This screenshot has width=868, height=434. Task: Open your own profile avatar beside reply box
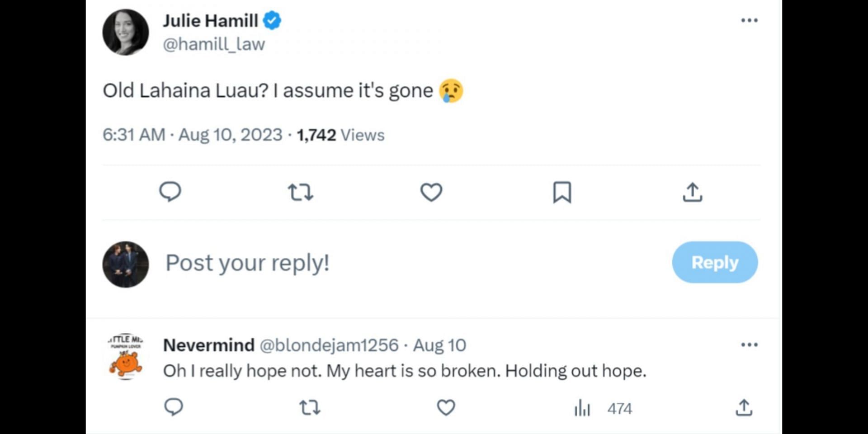[x=126, y=264]
